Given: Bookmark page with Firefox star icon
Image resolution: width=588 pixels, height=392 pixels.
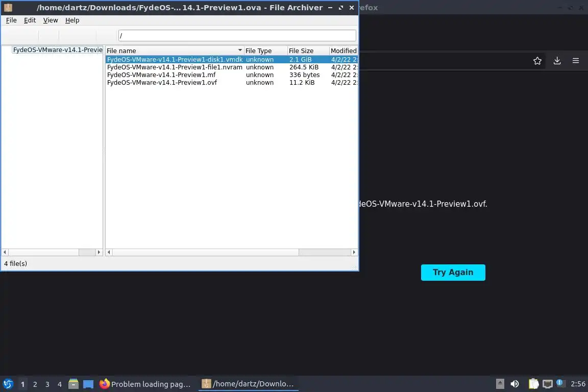Looking at the screenshot, I should [x=537, y=61].
